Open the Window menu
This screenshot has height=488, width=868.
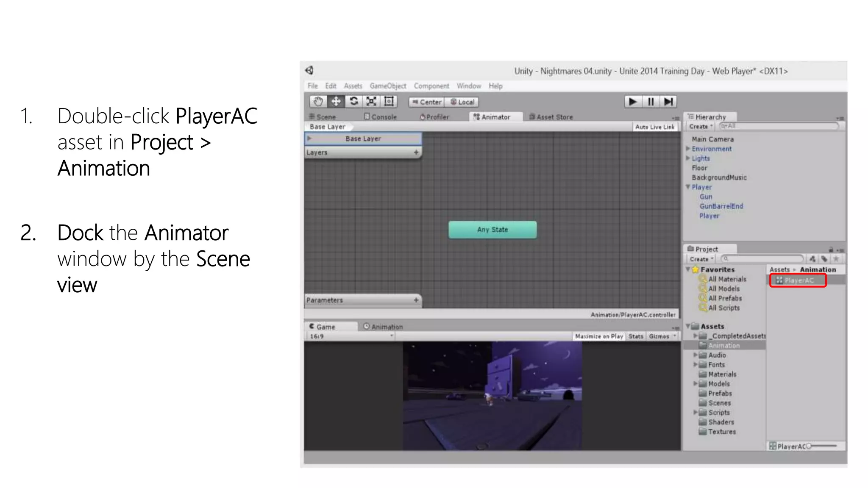469,86
